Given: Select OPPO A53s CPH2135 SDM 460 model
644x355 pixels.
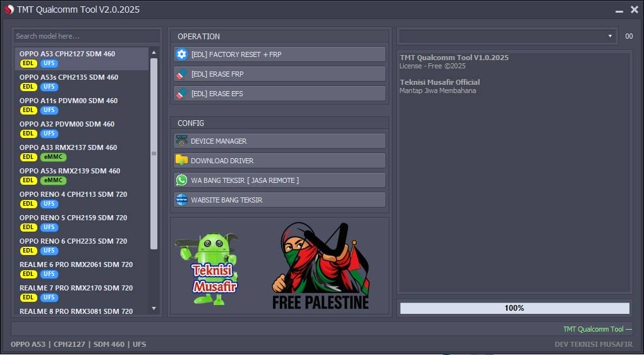Looking at the screenshot, I should pos(69,77).
